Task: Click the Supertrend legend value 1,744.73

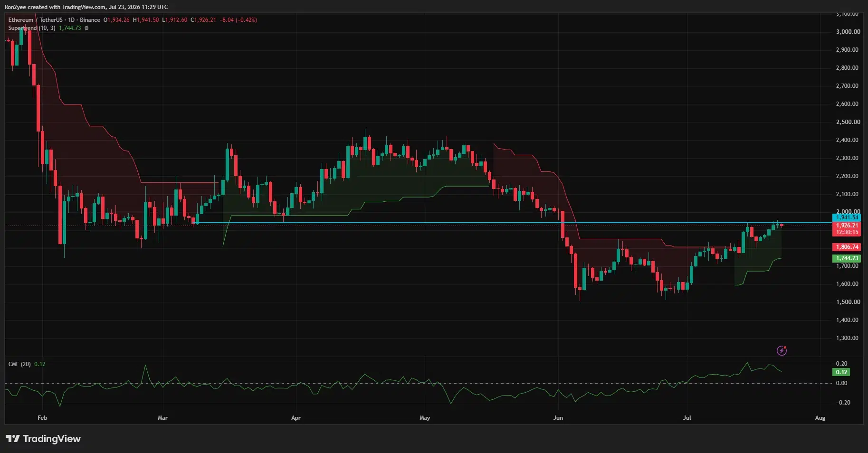Action: (x=70, y=28)
